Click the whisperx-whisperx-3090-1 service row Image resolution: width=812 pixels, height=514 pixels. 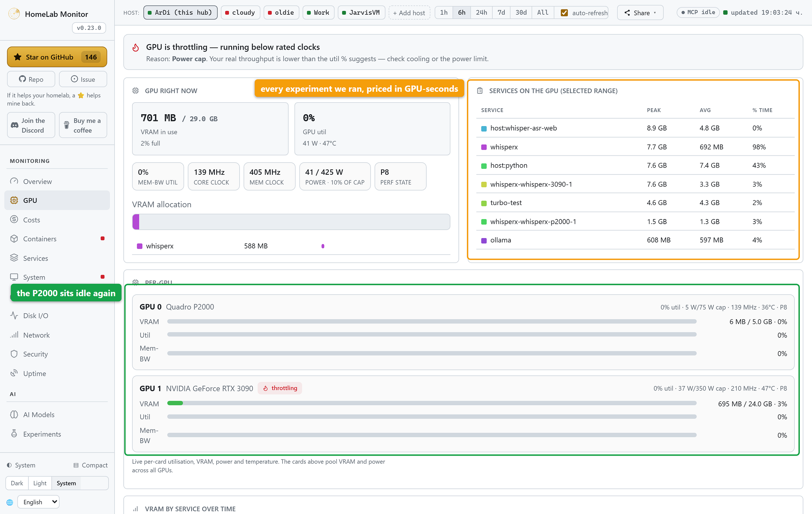pos(635,184)
